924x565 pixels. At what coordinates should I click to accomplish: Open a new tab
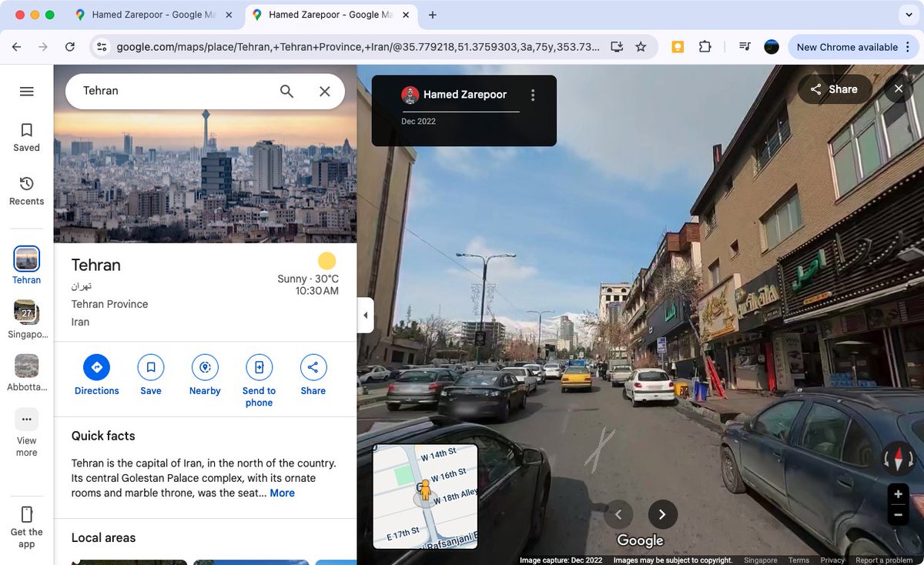point(433,15)
